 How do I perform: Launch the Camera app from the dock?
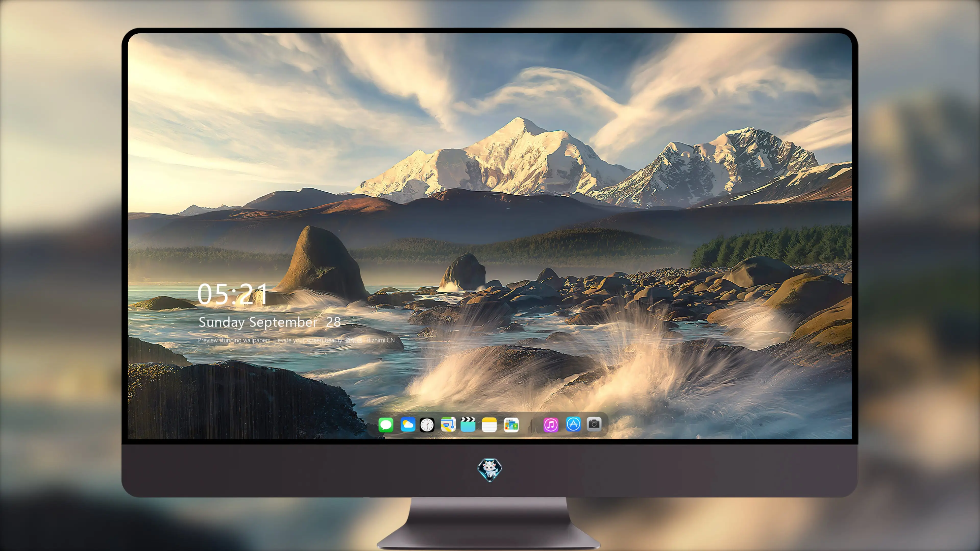[594, 424]
